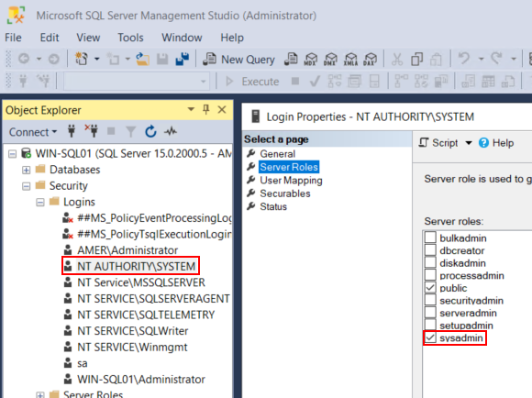The image size is (532, 398).
Task: Click the Connect plug icon in Object Explorer
Action: 72,131
